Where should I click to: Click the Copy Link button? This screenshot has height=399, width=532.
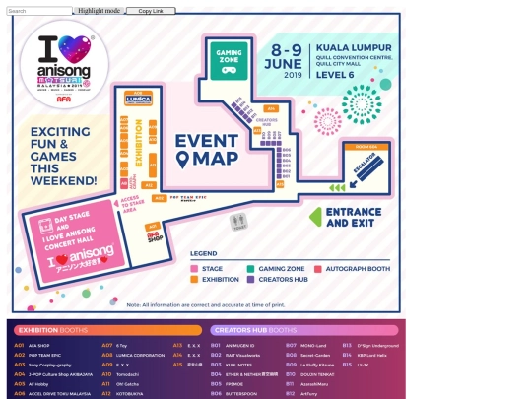pyautogui.click(x=151, y=11)
